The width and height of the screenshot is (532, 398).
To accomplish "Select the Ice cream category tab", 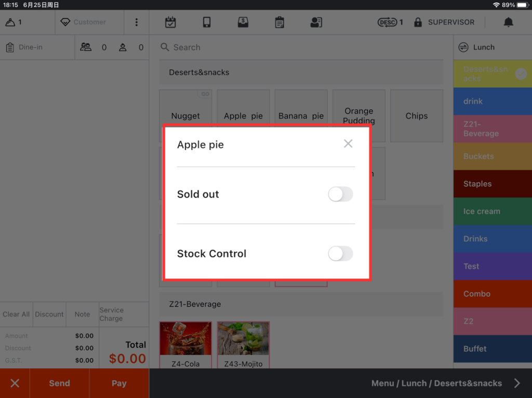I will 492,211.
